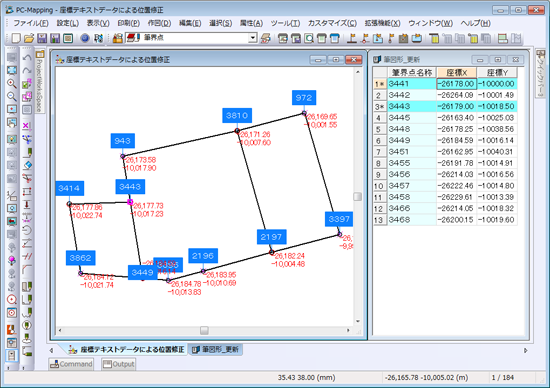Click the blue point label 943 on map

(x=122, y=141)
